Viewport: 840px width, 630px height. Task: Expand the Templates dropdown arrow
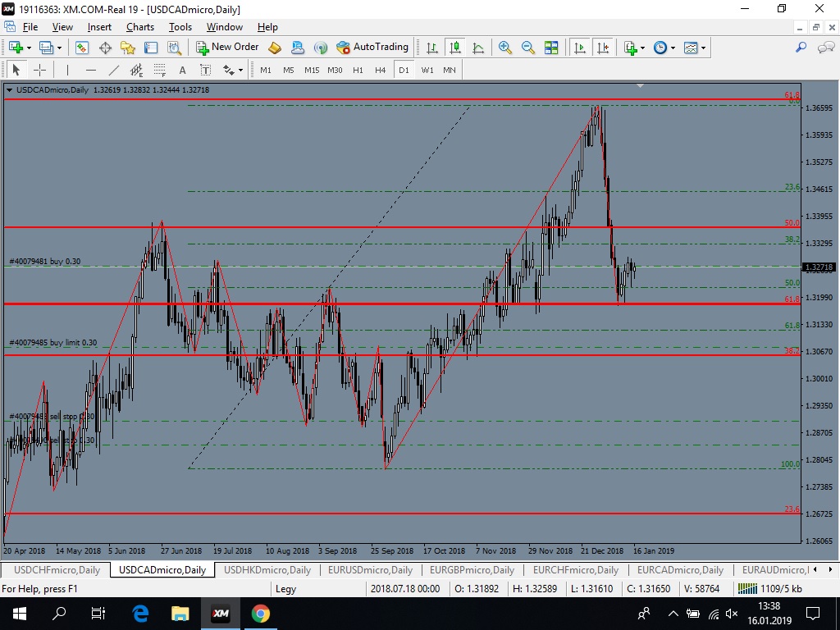[x=703, y=48]
